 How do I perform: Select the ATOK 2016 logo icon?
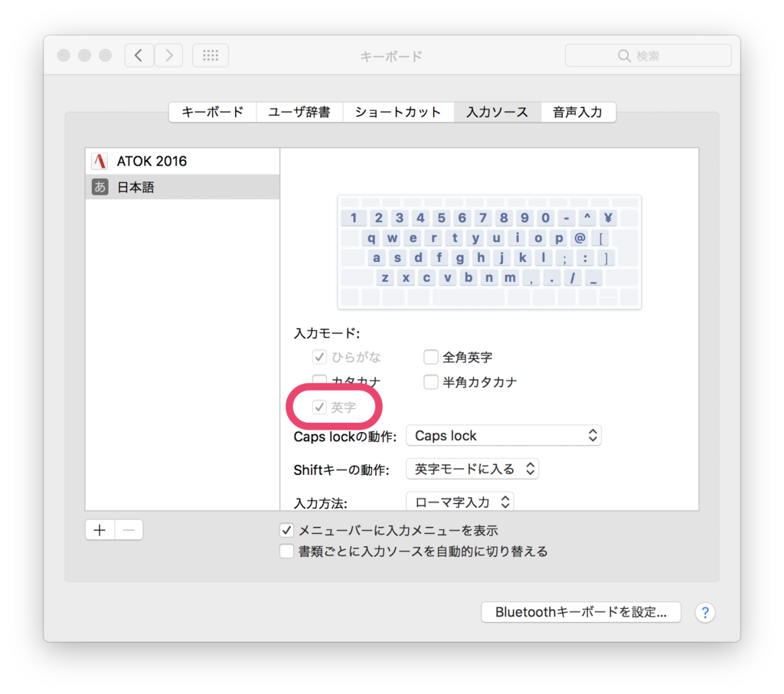pyautogui.click(x=100, y=161)
